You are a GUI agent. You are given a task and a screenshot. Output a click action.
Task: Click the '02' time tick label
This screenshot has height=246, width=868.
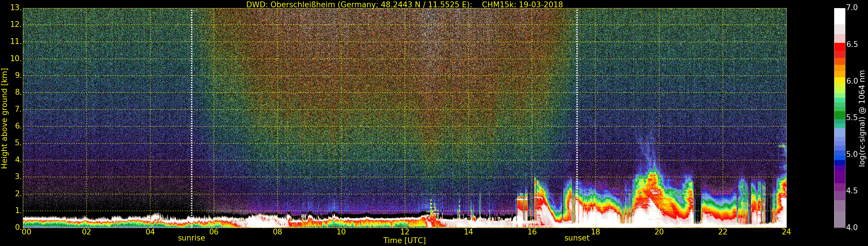click(x=87, y=232)
